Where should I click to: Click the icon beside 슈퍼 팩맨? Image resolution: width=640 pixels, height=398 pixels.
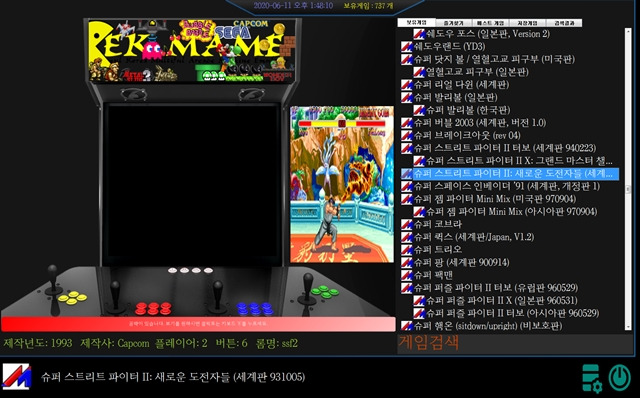(x=407, y=275)
